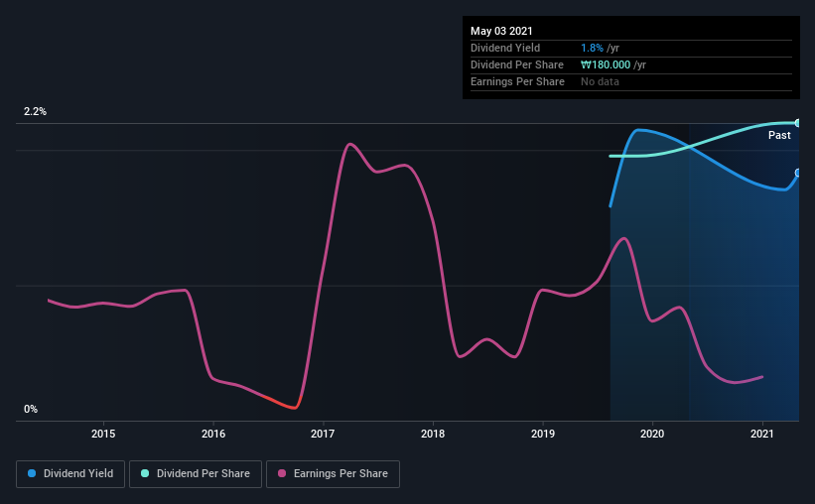Toggle the Dividend Per Share legend button

196,474
